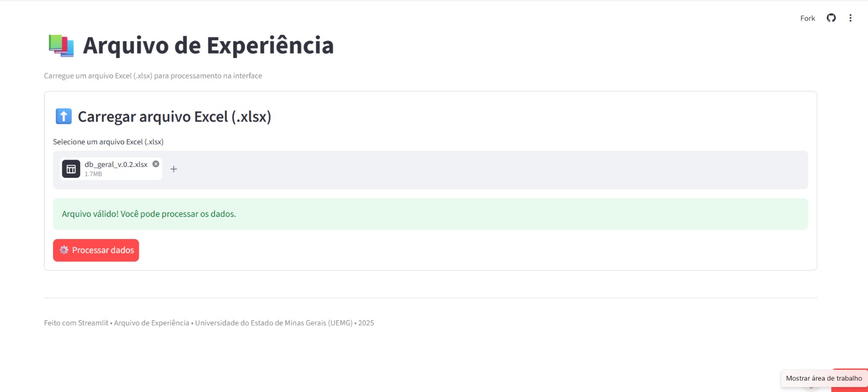Click the 'Arquivo de Experiência' page title
Image resolution: width=868 pixels, height=392 pixels.
coord(208,46)
